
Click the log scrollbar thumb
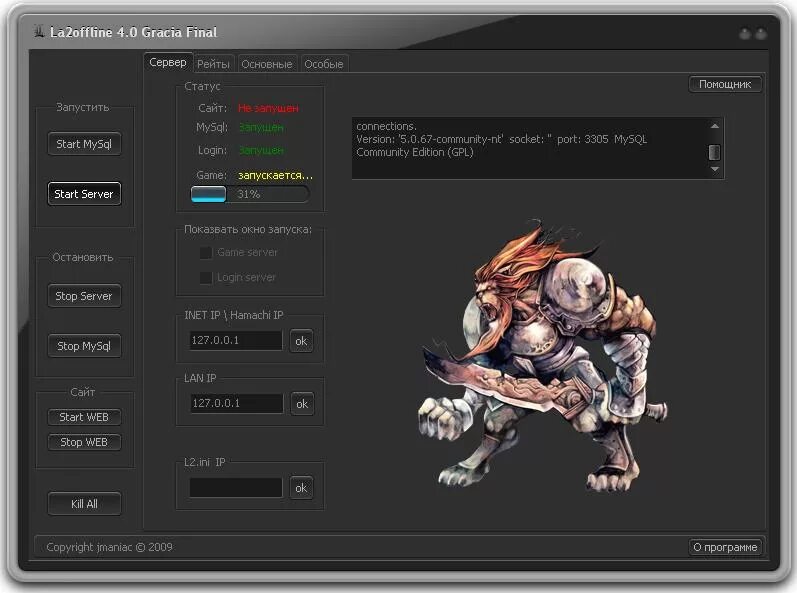coord(715,152)
